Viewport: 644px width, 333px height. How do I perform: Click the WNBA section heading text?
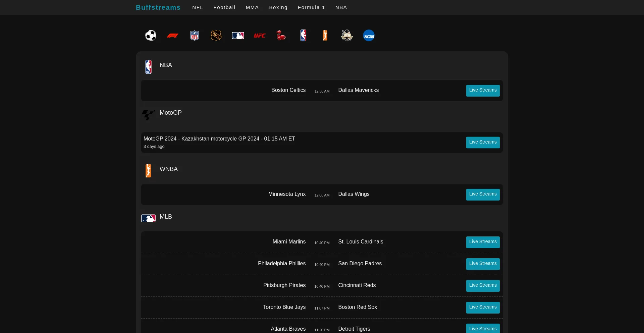point(169,169)
